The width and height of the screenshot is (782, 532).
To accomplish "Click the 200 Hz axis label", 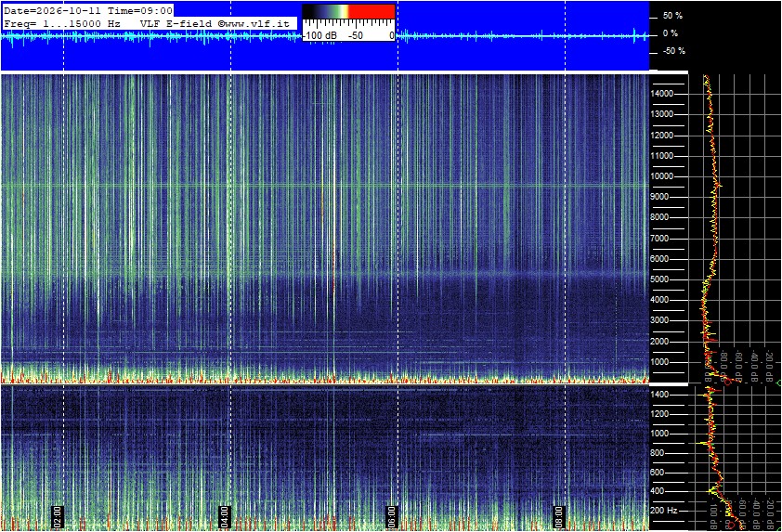I will (664, 511).
